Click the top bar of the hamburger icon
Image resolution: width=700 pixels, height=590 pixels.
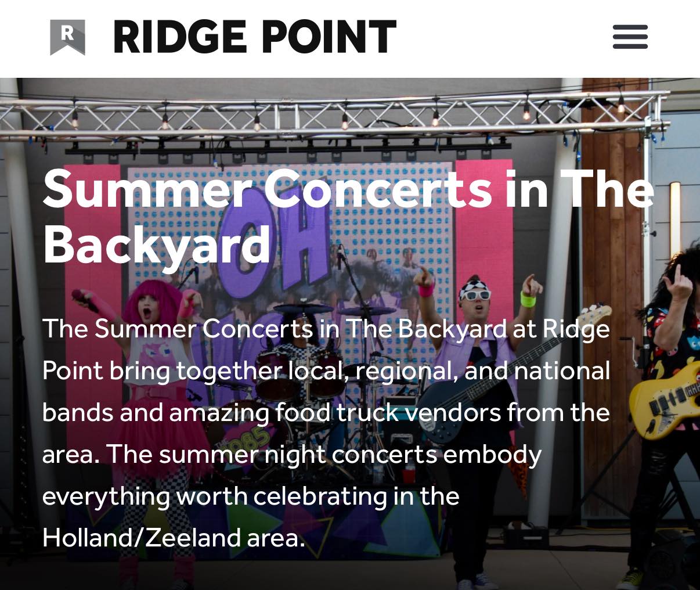click(x=630, y=26)
